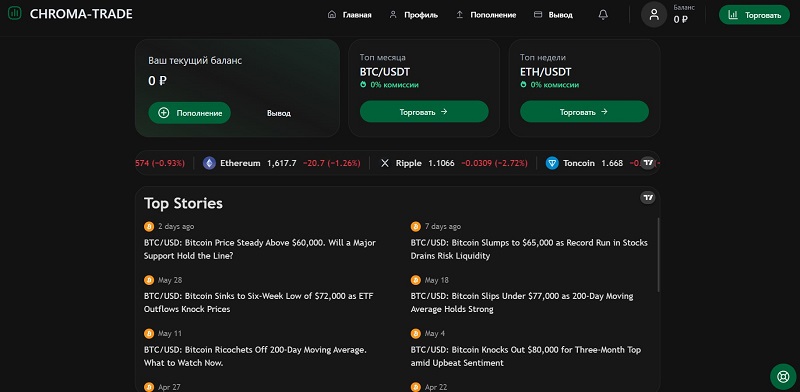Image resolution: width=800 pixels, height=392 pixels.
Task: Click Bitcoin icon beside May 28 story
Action: click(x=149, y=280)
